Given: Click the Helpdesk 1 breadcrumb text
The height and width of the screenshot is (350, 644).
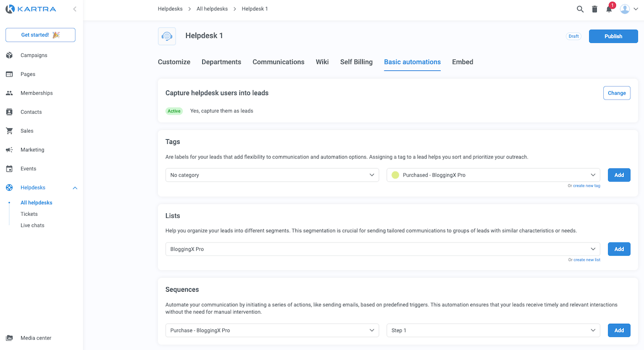Looking at the screenshot, I should [x=255, y=9].
